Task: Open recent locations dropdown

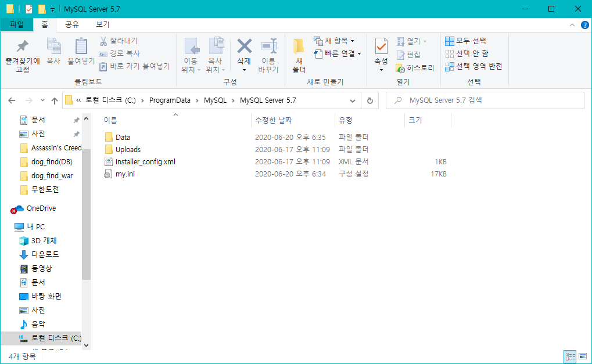Action: click(42, 100)
